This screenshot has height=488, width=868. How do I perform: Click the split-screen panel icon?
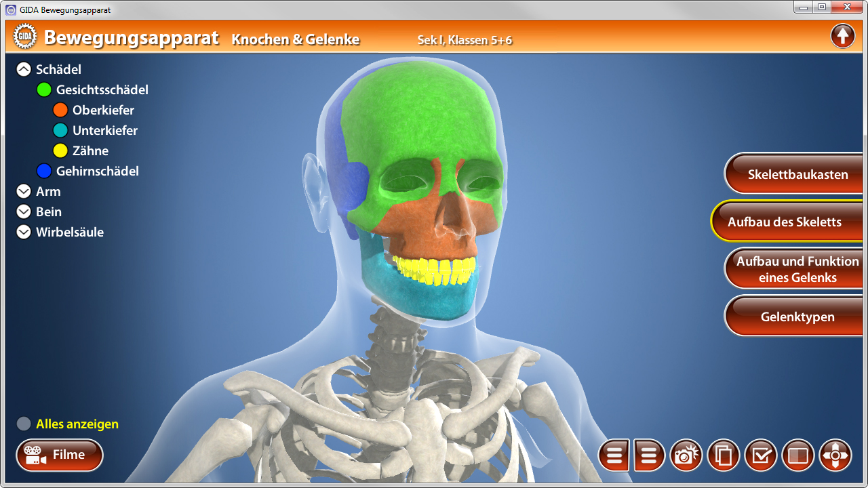[798, 455]
